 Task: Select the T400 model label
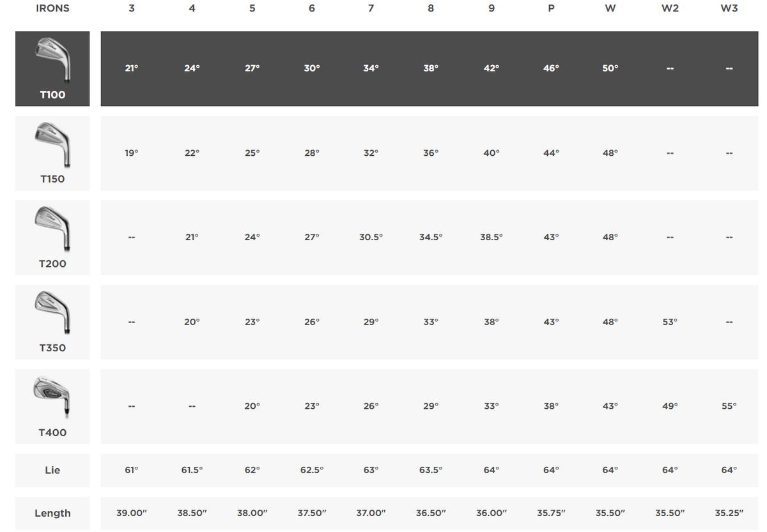52,432
